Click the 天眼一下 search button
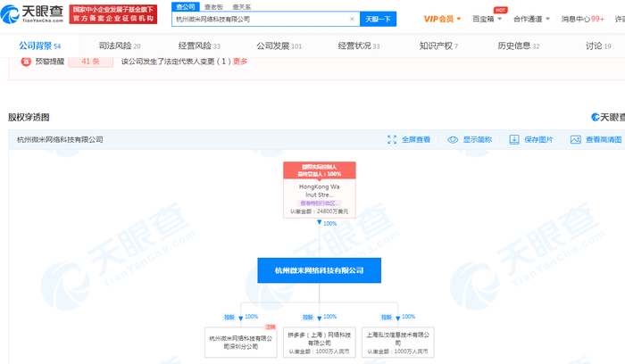Screen dimensions: 625x364 tap(378, 19)
